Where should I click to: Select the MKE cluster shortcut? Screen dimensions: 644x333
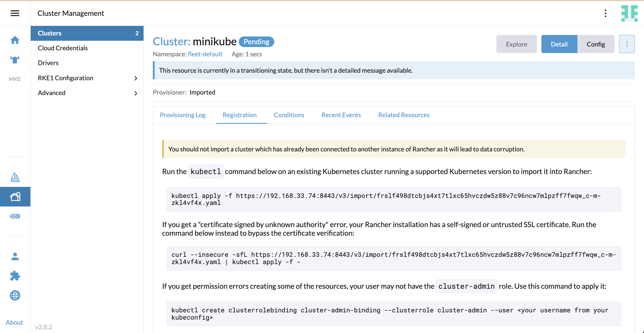click(x=15, y=79)
